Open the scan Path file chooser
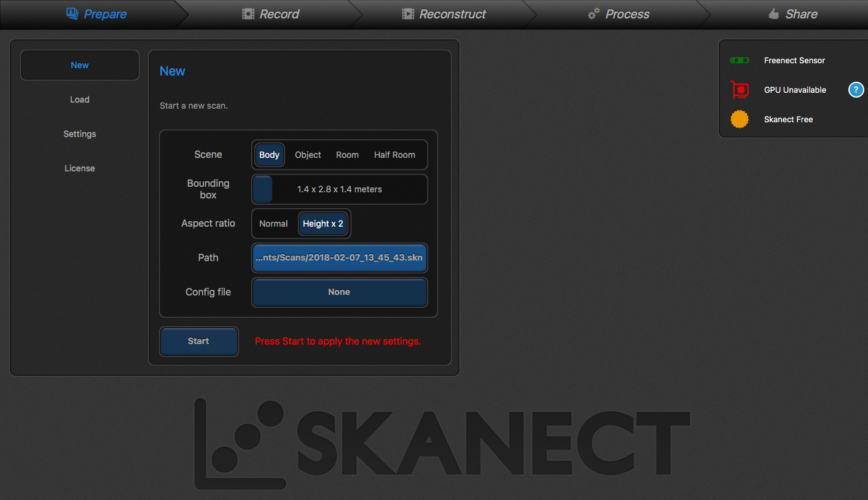The image size is (868, 500). click(x=339, y=258)
